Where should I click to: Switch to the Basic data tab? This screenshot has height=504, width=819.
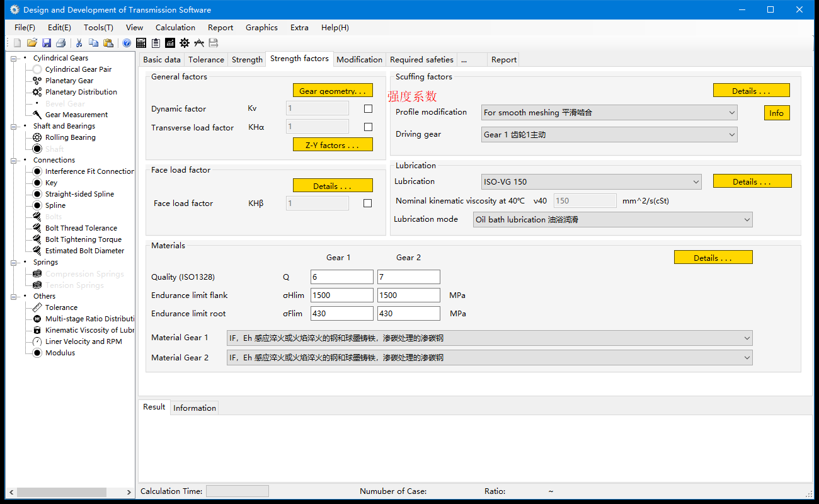pos(162,60)
